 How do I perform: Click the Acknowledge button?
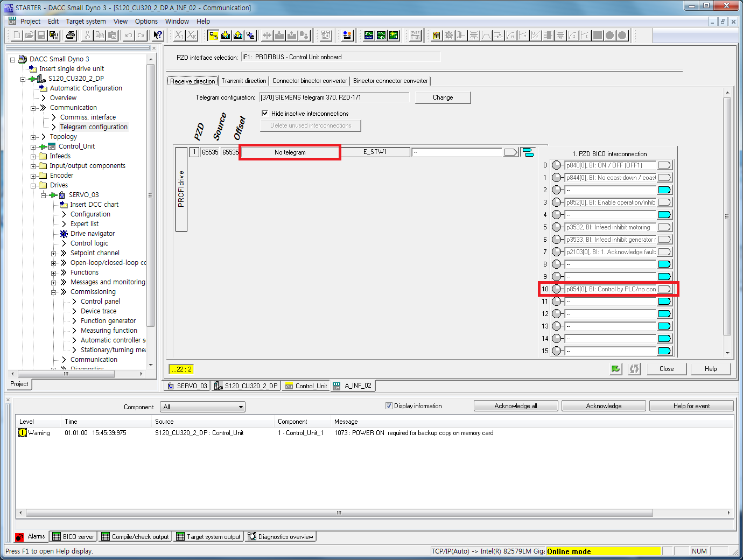pos(604,406)
